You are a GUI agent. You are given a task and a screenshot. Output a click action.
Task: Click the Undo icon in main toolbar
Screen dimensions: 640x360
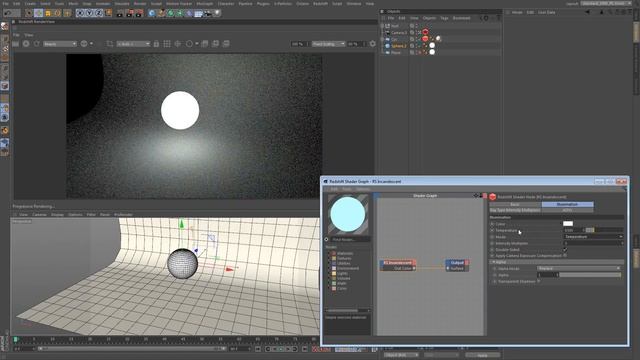7,13
